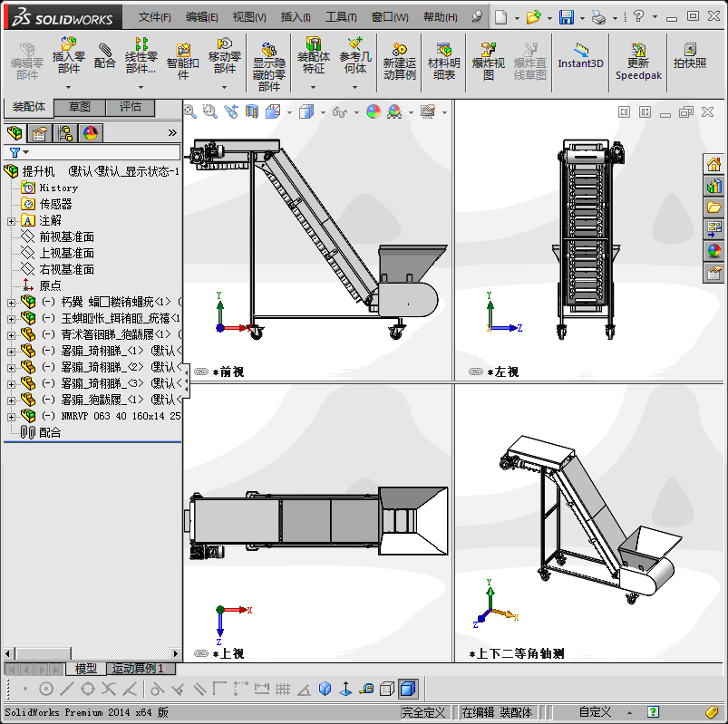Toggle the shaded cube button in bottom toolbar
728x724 pixels.
(x=408, y=689)
